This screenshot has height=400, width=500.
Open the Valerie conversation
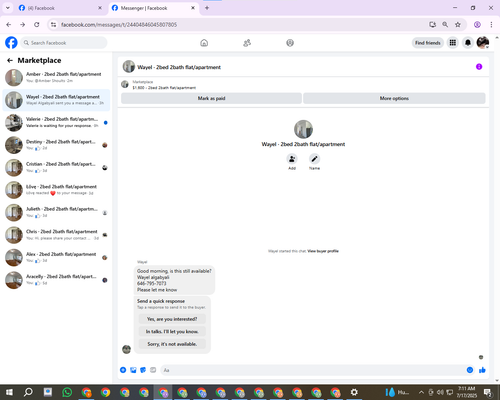tap(56, 122)
